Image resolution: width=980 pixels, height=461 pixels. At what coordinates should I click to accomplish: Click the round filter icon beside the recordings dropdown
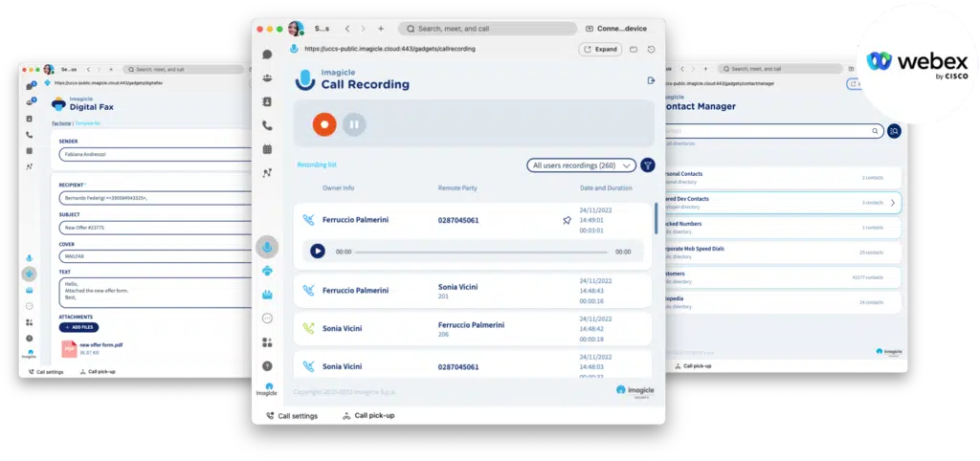[x=648, y=165]
